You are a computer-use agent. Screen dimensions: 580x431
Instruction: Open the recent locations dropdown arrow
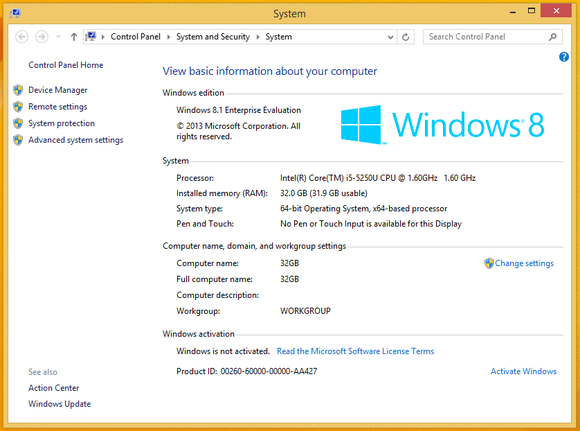point(58,37)
